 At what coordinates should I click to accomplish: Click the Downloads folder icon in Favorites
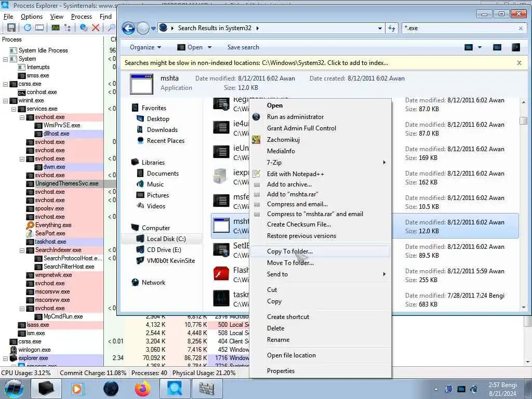point(140,129)
